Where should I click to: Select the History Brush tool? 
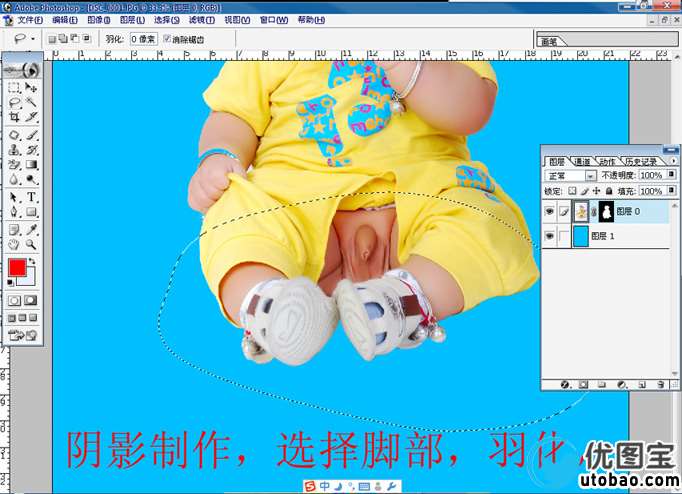(x=31, y=150)
